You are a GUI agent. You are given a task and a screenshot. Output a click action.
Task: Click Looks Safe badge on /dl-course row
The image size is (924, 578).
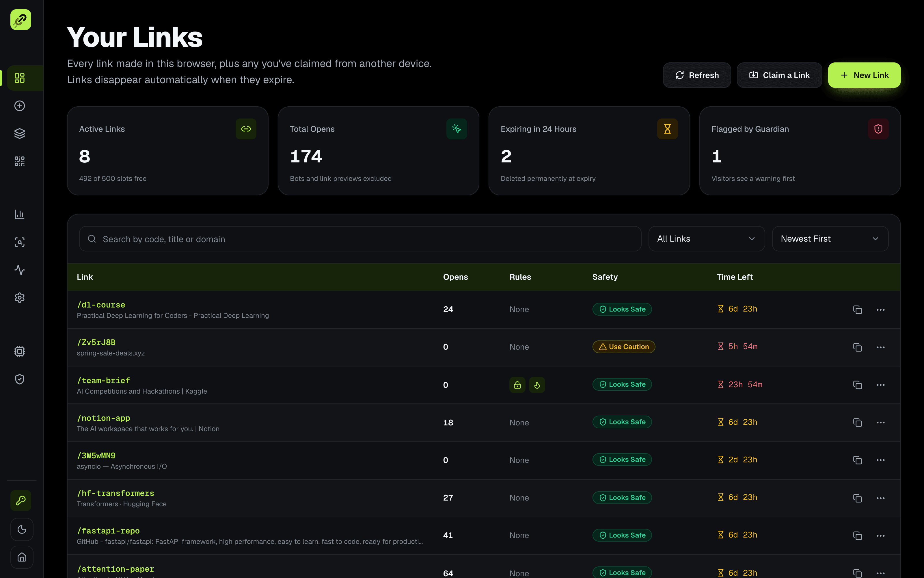(x=622, y=309)
